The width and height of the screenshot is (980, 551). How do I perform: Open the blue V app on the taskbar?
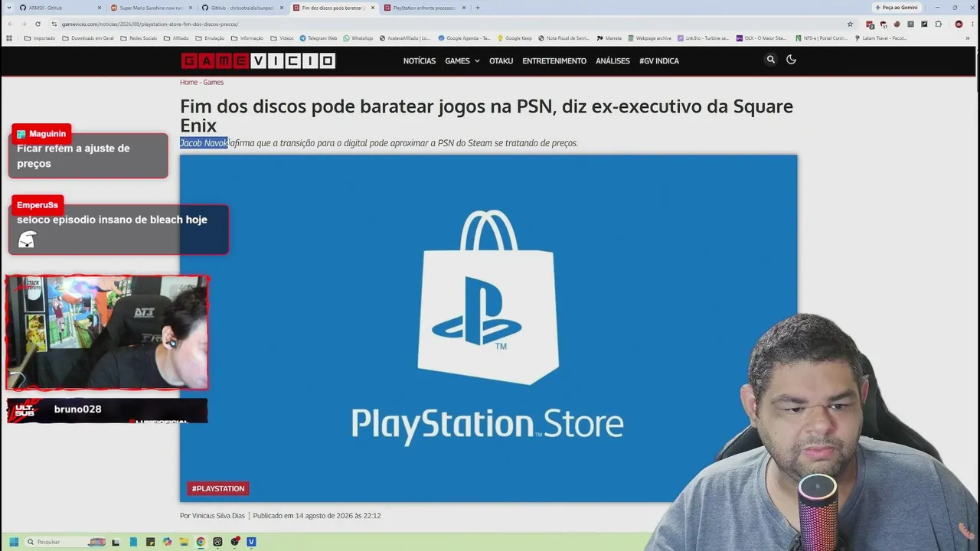(x=251, y=542)
